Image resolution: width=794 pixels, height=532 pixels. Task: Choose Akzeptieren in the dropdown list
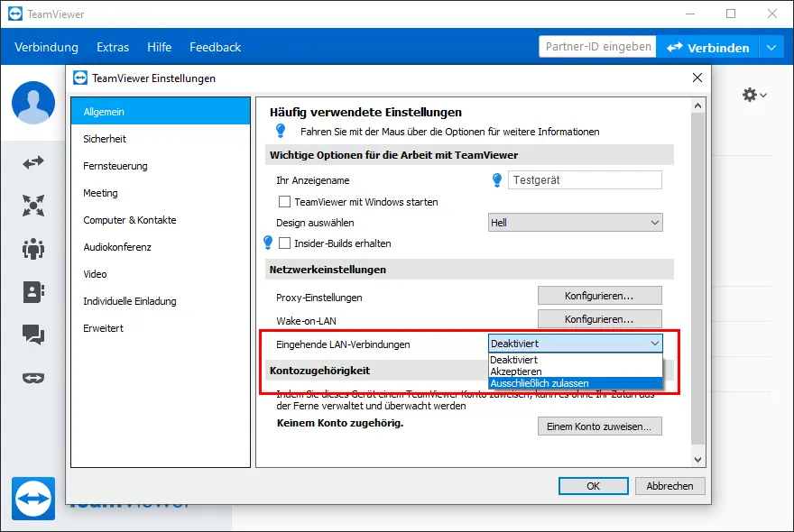576,371
